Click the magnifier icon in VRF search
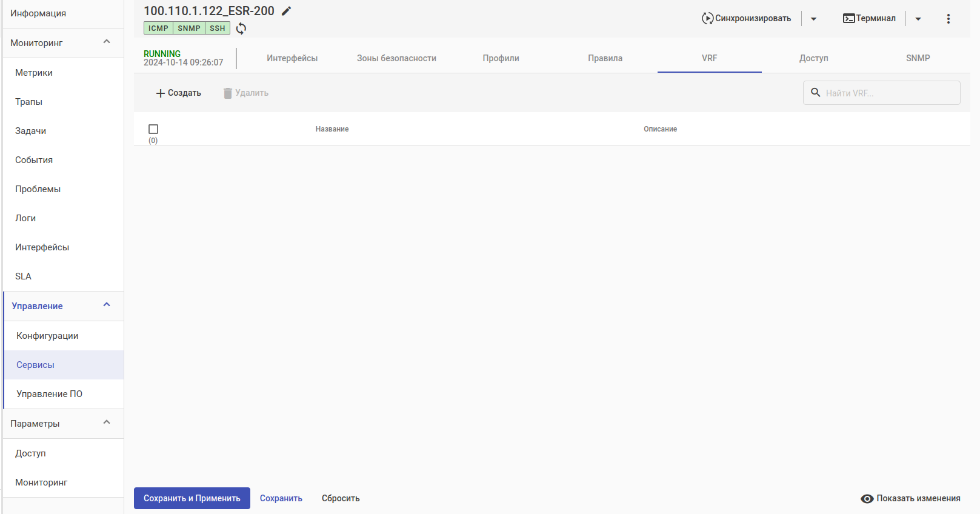The width and height of the screenshot is (980, 514). (816, 93)
